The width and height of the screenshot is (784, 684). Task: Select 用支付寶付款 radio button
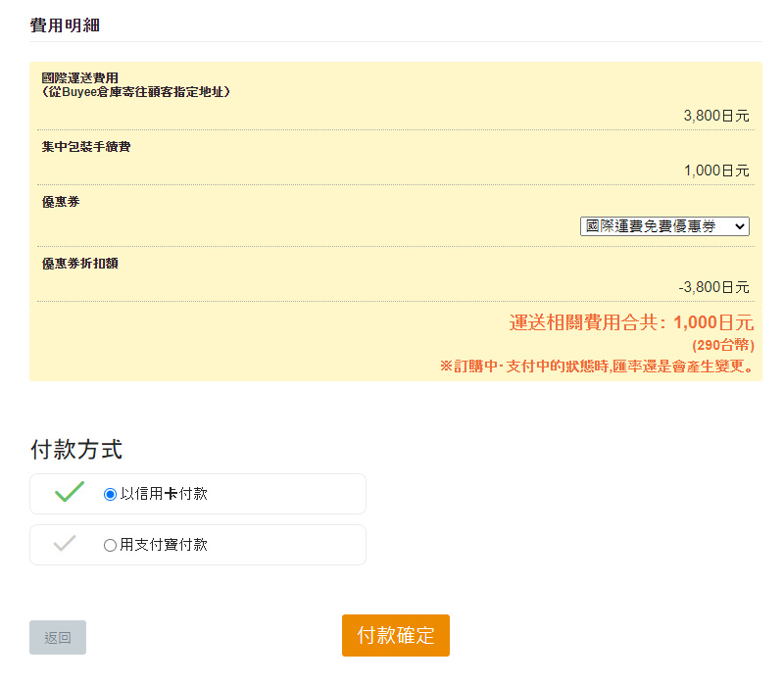point(110,545)
